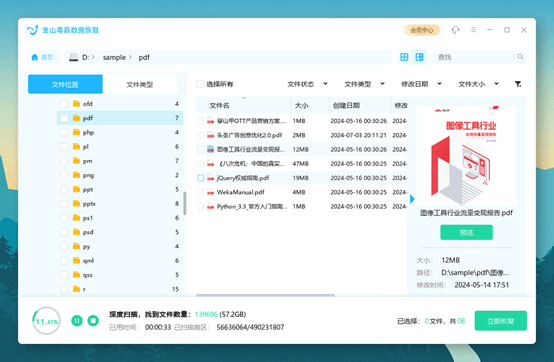This screenshot has height=362, width=554.
Task: Click the folder tree vertical scrollbar
Action: 184,203
